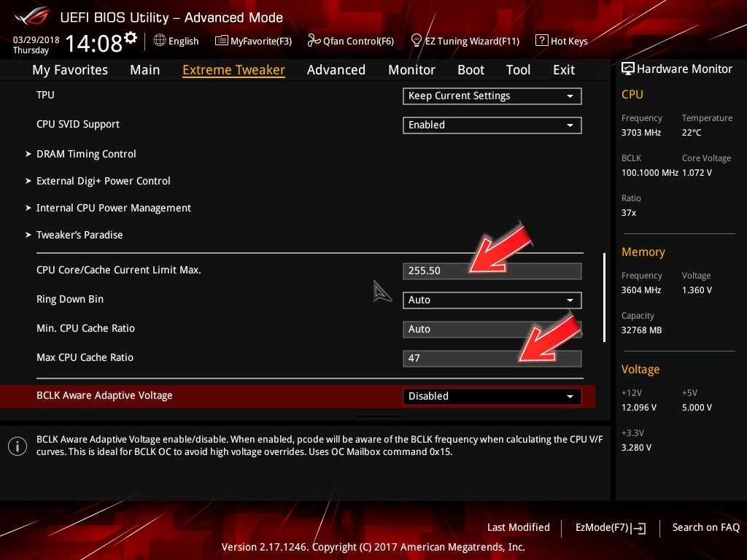747x560 pixels.
Task: Click the +12V reading 12.096 V
Action: click(639, 408)
